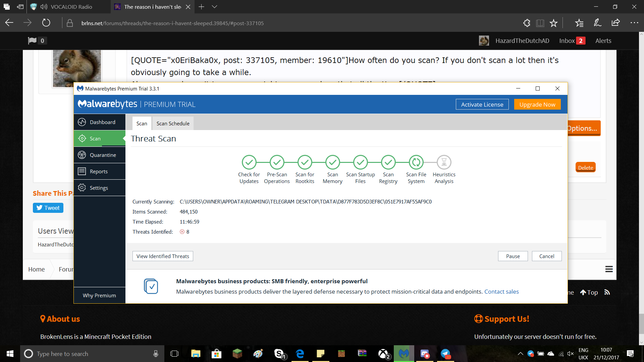The width and height of the screenshot is (644, 362).
Task: Open browser more options ellipsis
Action: [634, 23]
